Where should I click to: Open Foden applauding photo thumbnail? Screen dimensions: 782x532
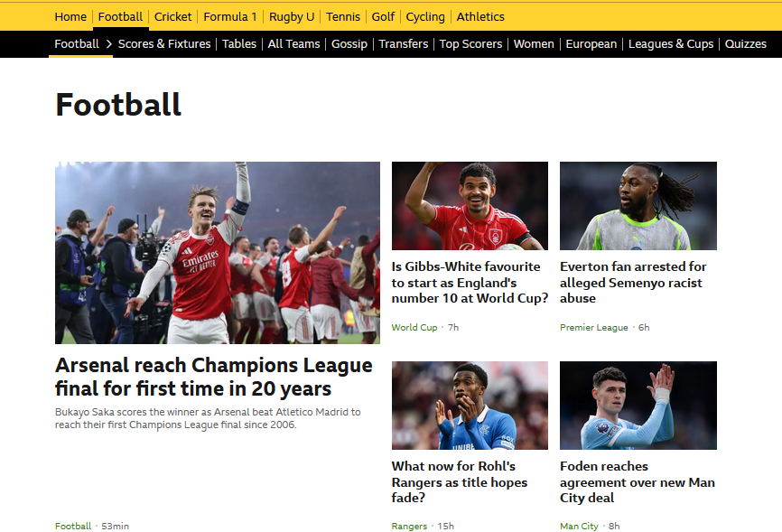tap(638, 406)
